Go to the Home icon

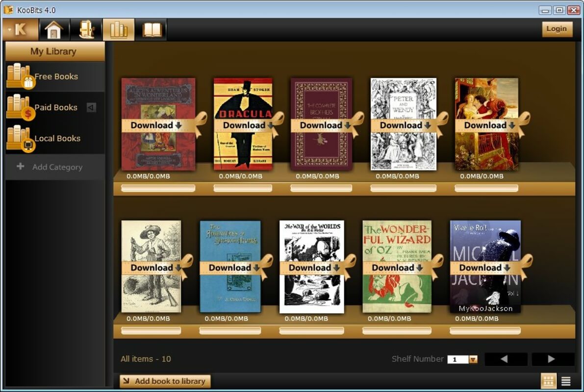tap(53, 30)
